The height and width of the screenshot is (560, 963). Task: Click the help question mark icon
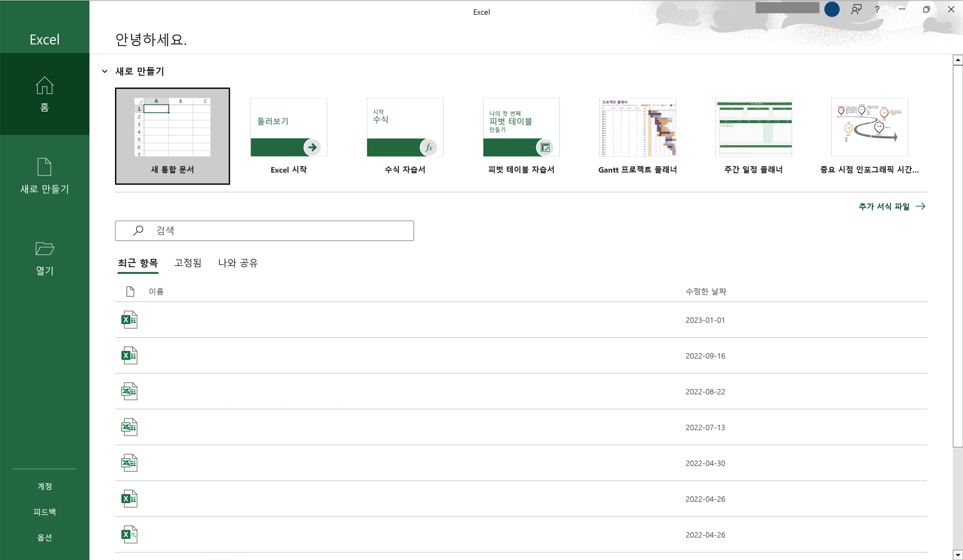tap(877, 10)
